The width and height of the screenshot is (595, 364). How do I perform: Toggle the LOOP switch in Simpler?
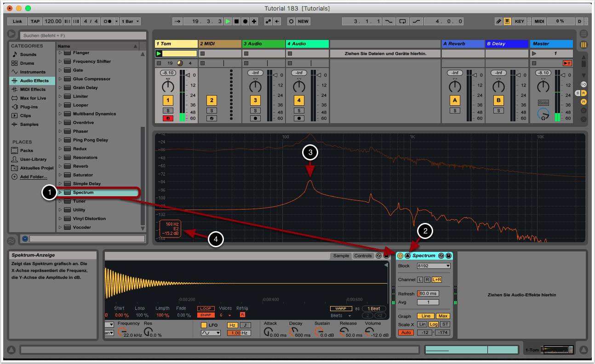[x=206, y=309]
